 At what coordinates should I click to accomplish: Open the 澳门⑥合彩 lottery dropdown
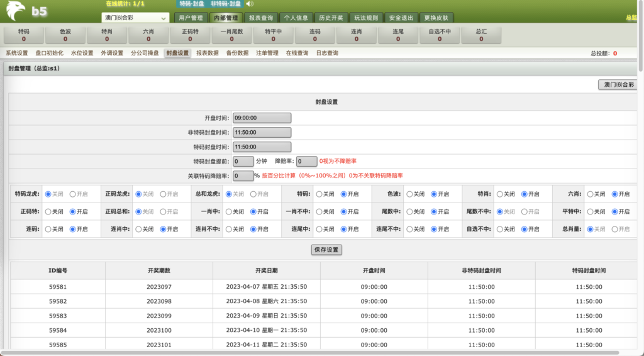tap(135, 18)
